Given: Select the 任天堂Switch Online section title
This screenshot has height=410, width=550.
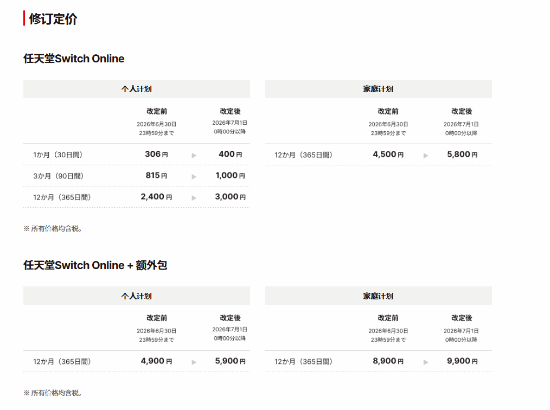Looking at the screenshot, I should [x=74, y=58].
